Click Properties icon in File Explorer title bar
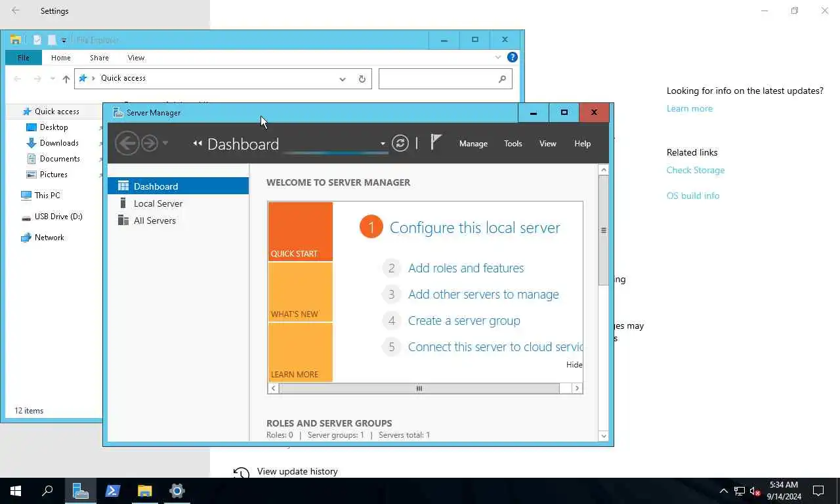This screenshot has height=504, width=840. coord(37,40)
